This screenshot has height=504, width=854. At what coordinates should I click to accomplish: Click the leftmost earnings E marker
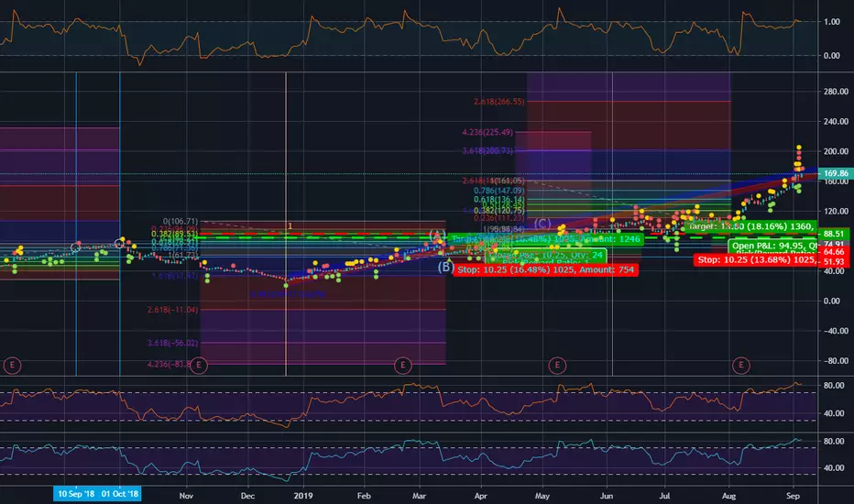point(12,365)
